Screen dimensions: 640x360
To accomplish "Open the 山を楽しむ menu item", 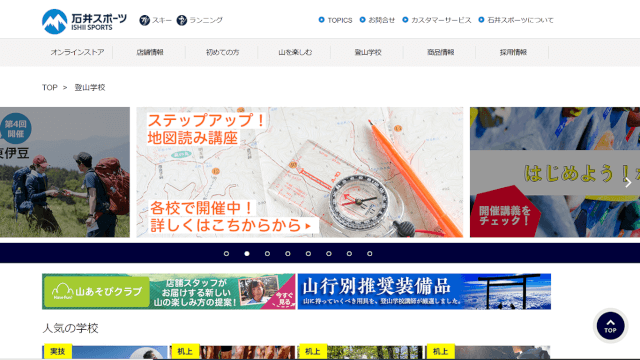I will (x=295, y=52).
